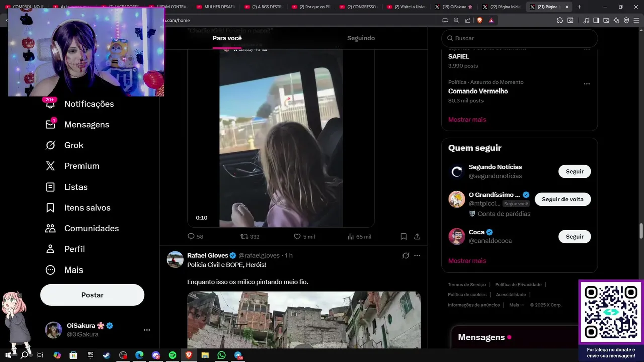644x362 pixels.
Task: Click the Postar button
Action: [92, 295]
